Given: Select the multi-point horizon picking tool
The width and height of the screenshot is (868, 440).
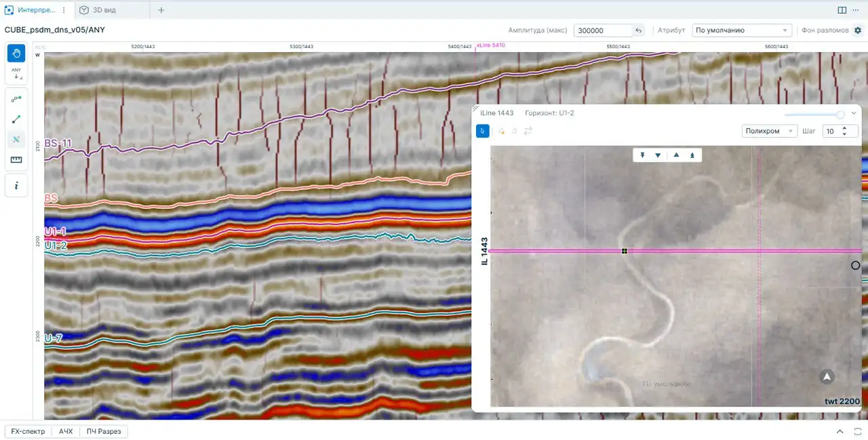Looking at the screenshot, I should 16,99.
